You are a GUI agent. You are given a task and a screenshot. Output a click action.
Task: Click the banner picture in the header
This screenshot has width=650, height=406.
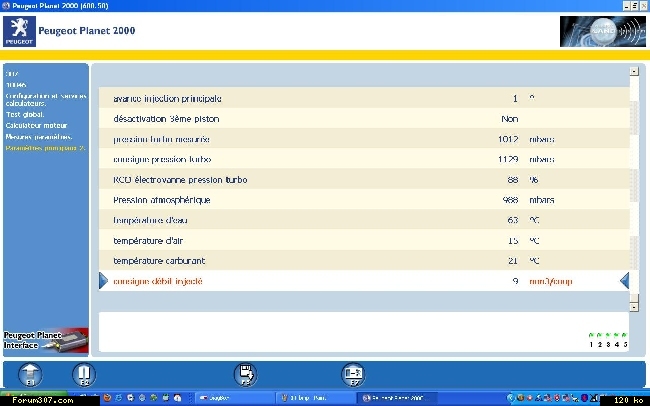pyautogui.click(x=602, y=31)
